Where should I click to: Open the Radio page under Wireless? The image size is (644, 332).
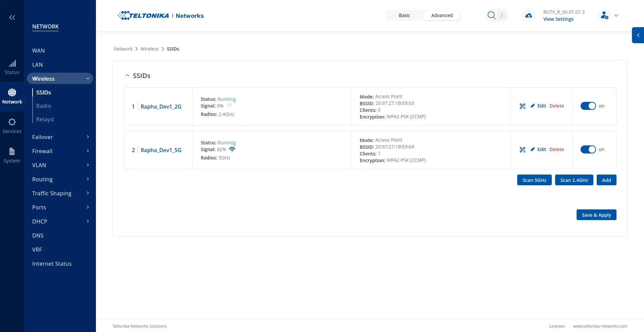click(43, 106)
